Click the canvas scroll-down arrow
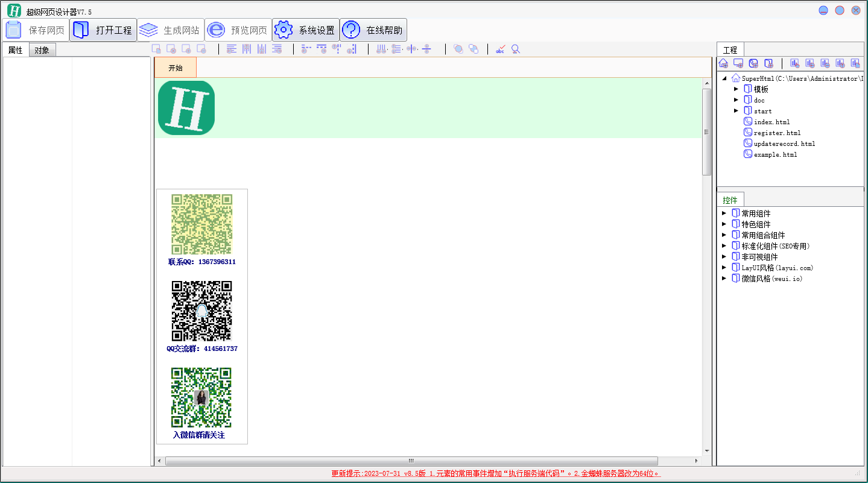Viewport: 868px width, 483px height. [707, 451]
